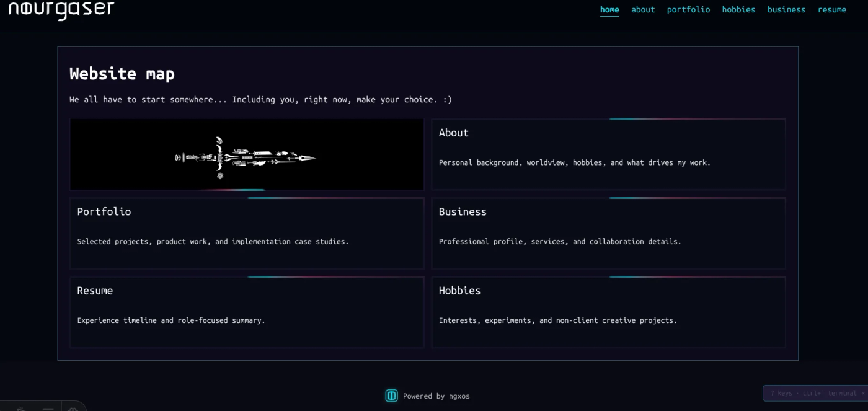Dismiss the keyboard hints bar with ×
This screenshot has width=868, height=411.
coord(863,393)
